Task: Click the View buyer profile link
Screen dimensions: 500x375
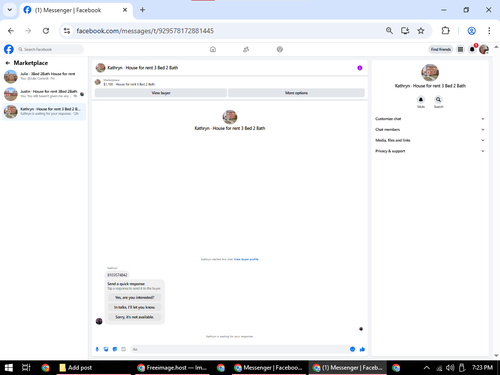Action: [x=246, y=259]
